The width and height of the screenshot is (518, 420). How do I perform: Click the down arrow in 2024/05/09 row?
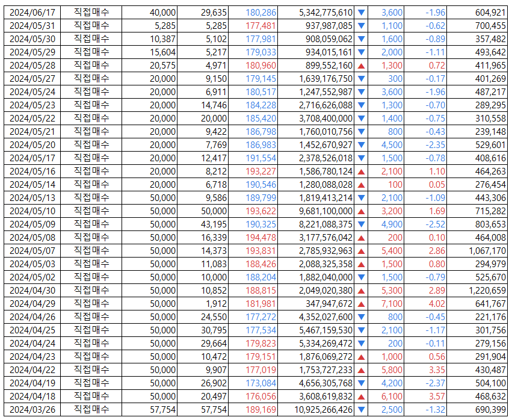[361, 224]
